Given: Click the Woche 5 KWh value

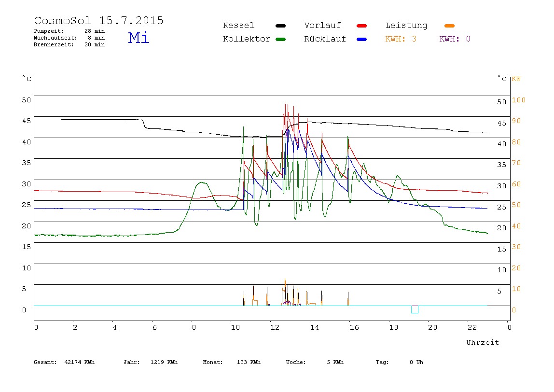Looking at the screenshot, I should point(335,362).
